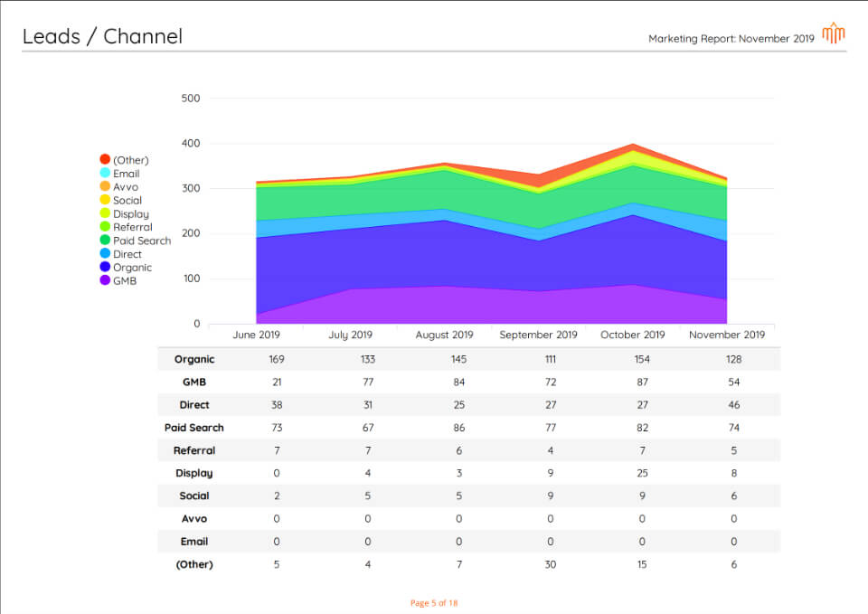
Task: Click the 100 y-axis label
Action: point(192,279)
